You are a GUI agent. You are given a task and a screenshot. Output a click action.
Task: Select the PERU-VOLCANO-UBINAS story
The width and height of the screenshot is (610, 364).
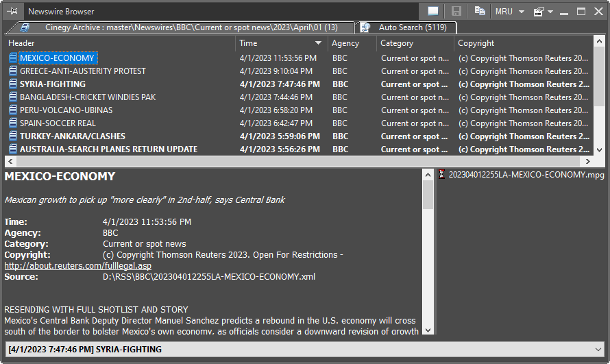tap(66, 110)
